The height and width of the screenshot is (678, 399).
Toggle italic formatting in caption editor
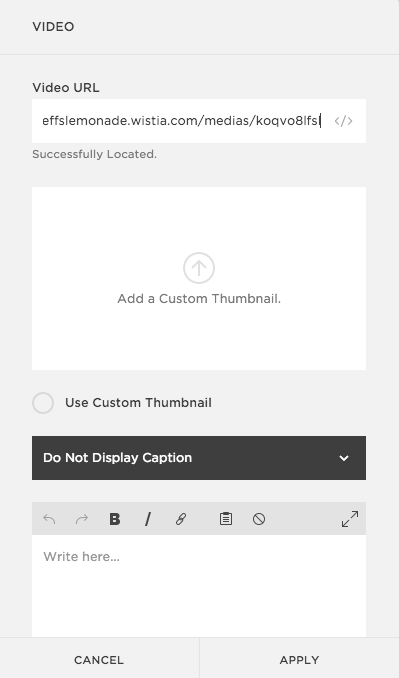pos(147,518)
